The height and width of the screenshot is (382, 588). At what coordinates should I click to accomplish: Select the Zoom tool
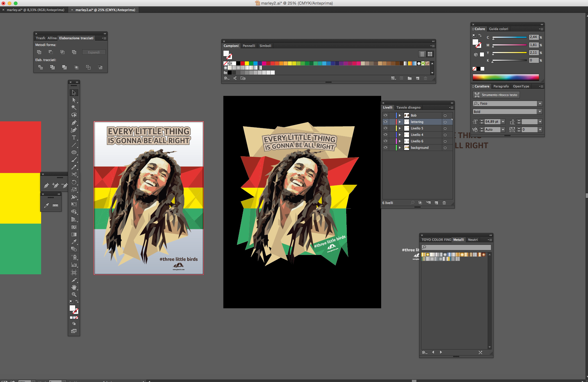click(74, 295)
